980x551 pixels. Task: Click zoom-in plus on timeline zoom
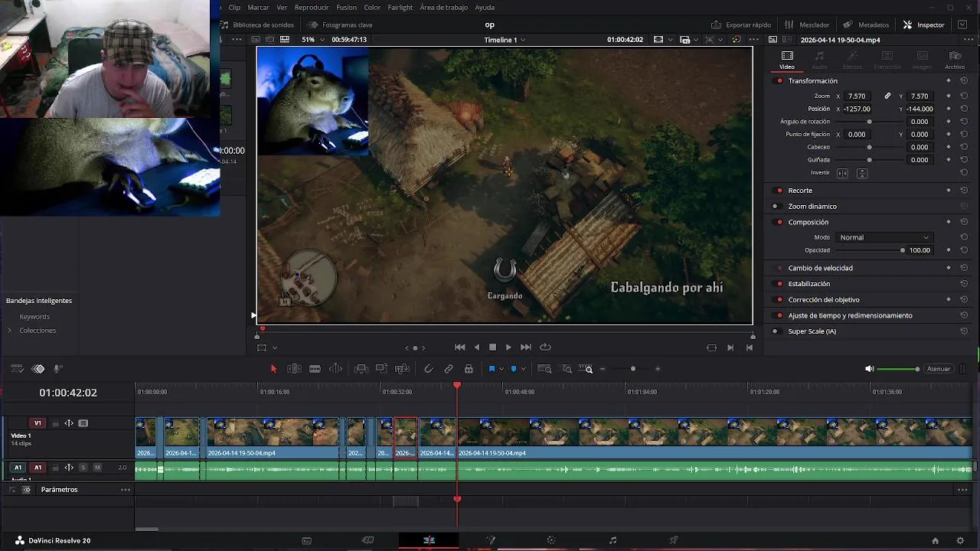(657, 369)
